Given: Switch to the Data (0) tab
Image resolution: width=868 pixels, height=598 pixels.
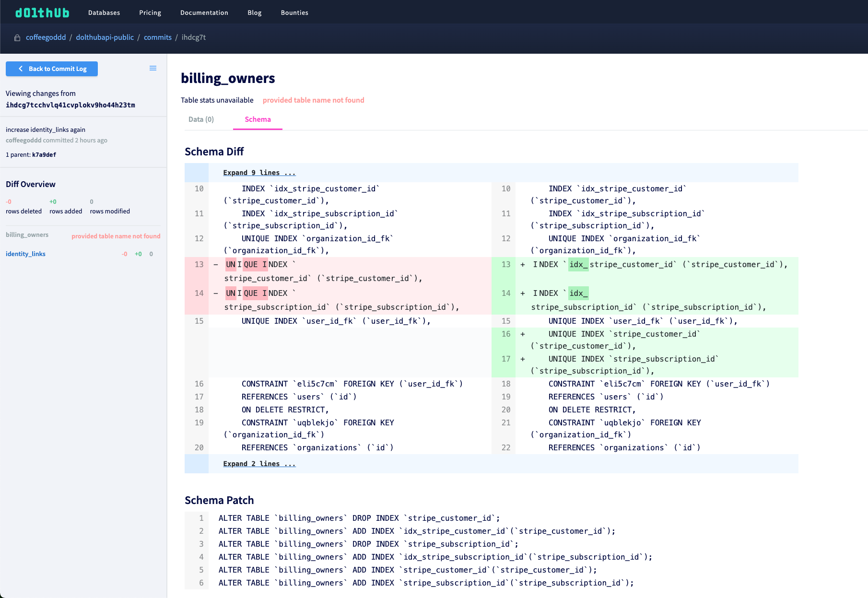Looking at the screenshot, I should 201,119.
